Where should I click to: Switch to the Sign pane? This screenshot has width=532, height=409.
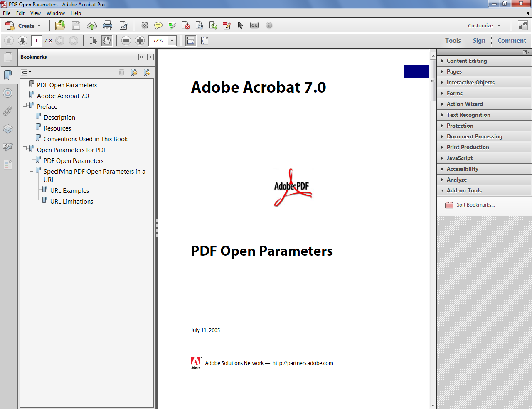click(x=479, y=40)
